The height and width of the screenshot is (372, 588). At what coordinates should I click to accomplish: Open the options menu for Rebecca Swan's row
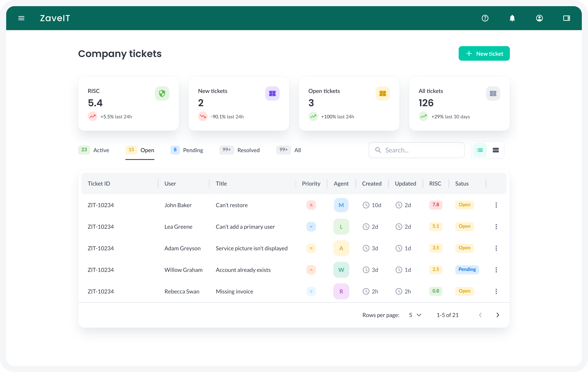[x=496, y=291]
